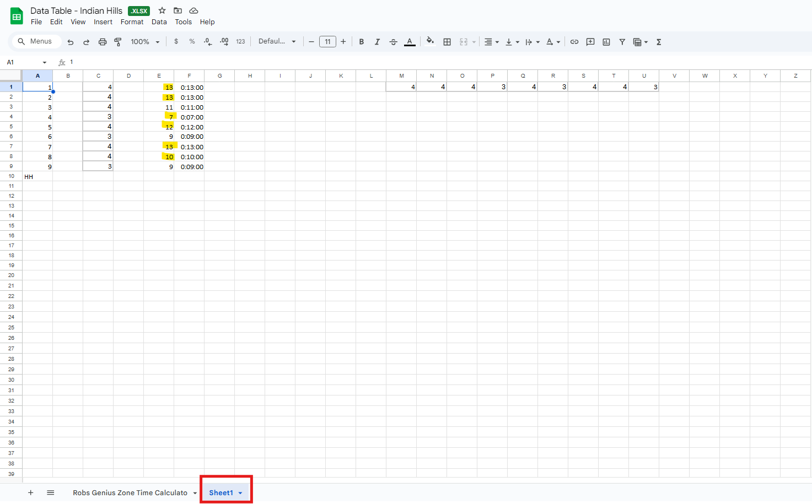Screen dimensions: 812x504
Task: Open the borders tool
Action: (x=447, y=42)
